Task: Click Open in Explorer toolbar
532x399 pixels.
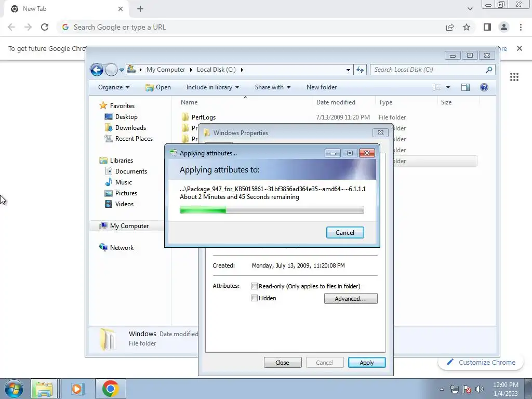Action: point(158,87)
